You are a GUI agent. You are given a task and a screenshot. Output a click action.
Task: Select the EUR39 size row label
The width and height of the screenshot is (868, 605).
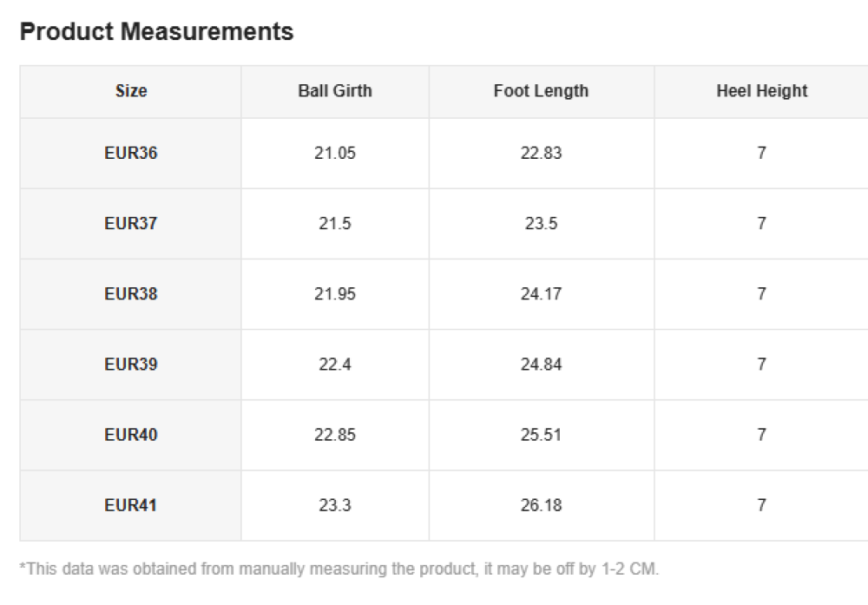(131, 365)
